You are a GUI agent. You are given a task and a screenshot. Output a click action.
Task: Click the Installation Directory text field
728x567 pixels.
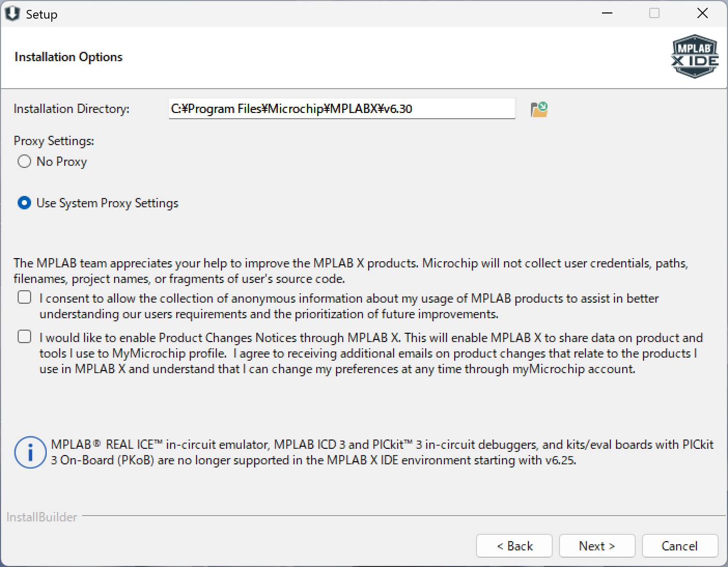(342, 109)
